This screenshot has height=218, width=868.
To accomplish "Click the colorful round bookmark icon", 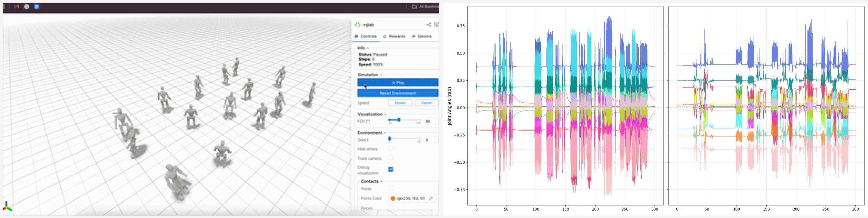I will [x=27, y=6].
